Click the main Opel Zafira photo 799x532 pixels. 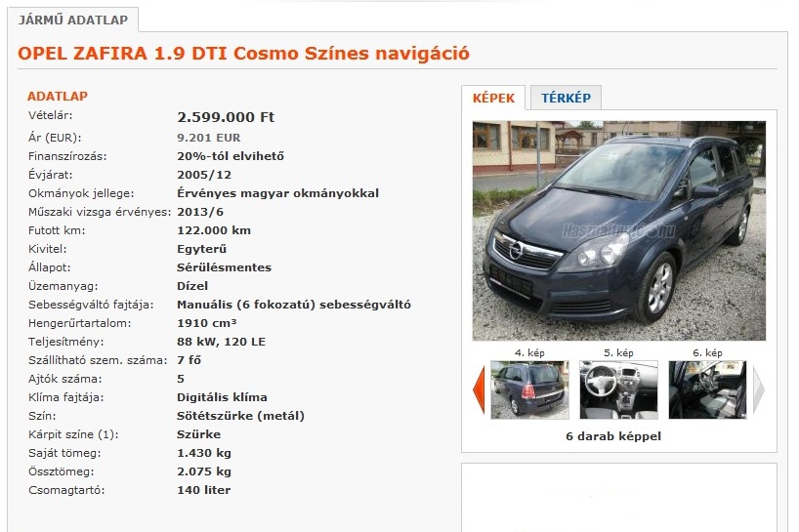tap(618, 230)
